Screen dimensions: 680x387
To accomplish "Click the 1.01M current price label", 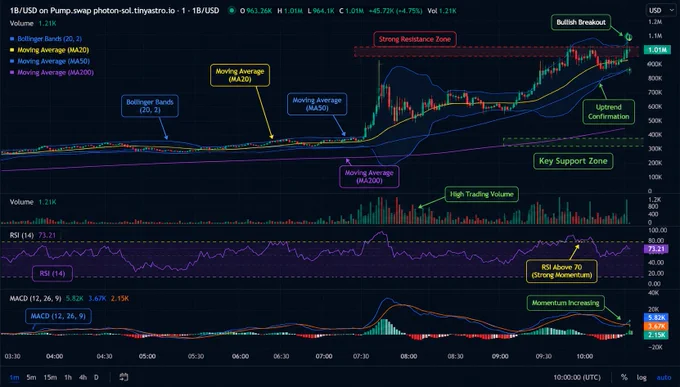I will click(657, 50).
